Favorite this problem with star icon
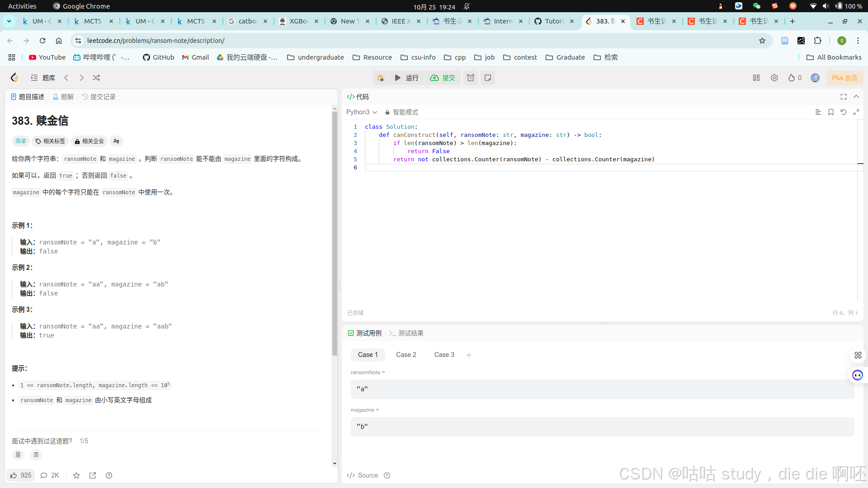Viewport: 868px width, 488px height. (x=76, y=475)
